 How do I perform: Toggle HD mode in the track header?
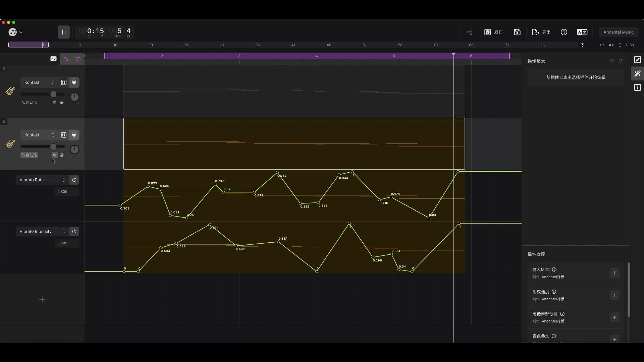[53, 59]
